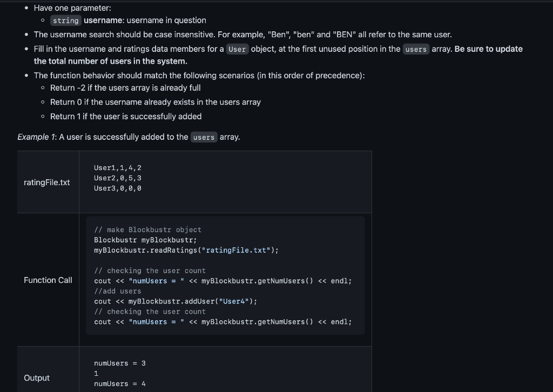The width and height of the screenshot is (553, 392).
Task: Select the code line "User1,1,4,2"
Action: point(117,168)
